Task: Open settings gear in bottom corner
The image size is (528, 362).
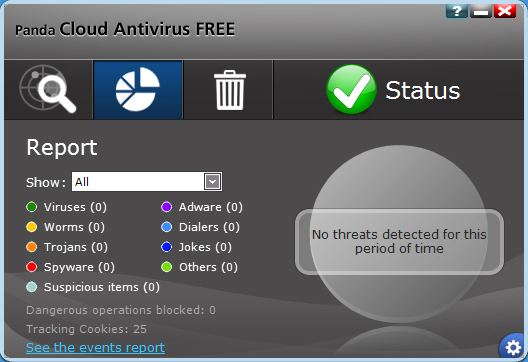Action: pos(513,347)
